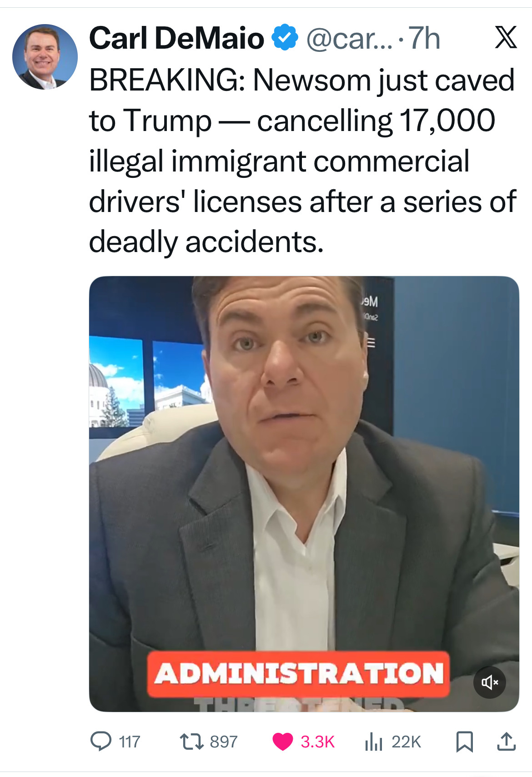Open view analytics bar chart icon

coord(373,742)
